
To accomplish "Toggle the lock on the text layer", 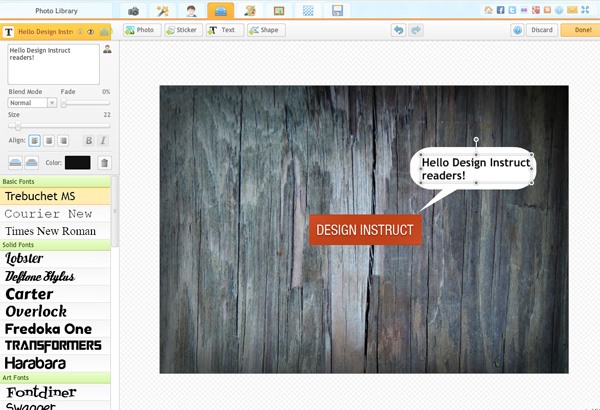I will point(80,32).
